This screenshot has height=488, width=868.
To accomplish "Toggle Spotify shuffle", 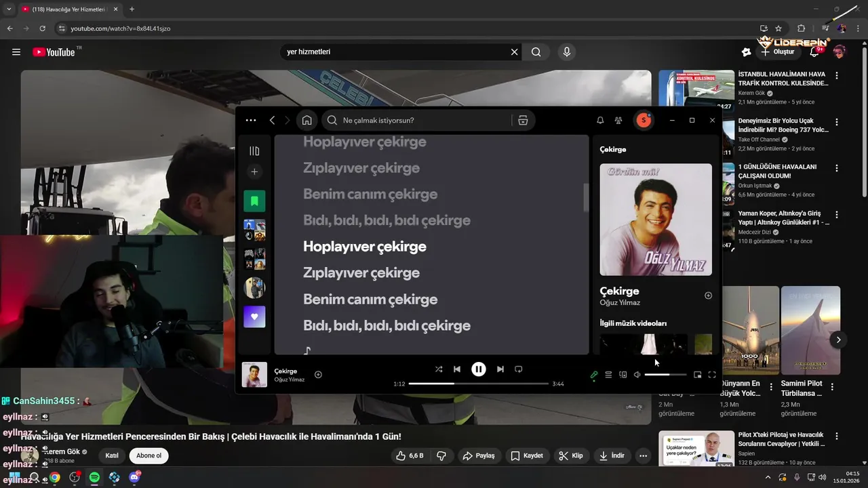I will coord(439,369).
